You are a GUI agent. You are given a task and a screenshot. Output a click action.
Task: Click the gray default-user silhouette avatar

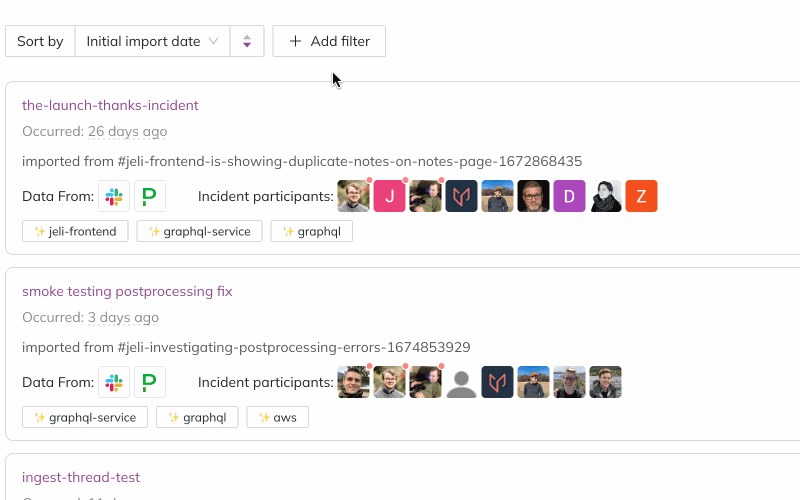[461, 382]
